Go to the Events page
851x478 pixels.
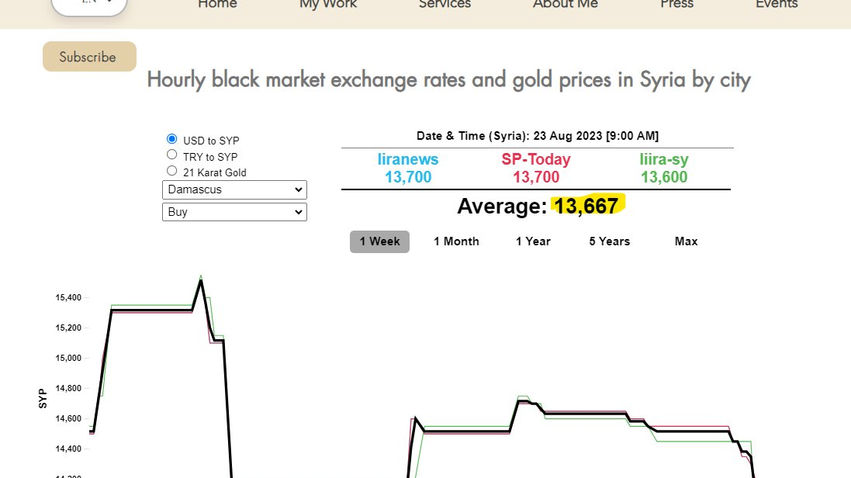click(776, 4)
